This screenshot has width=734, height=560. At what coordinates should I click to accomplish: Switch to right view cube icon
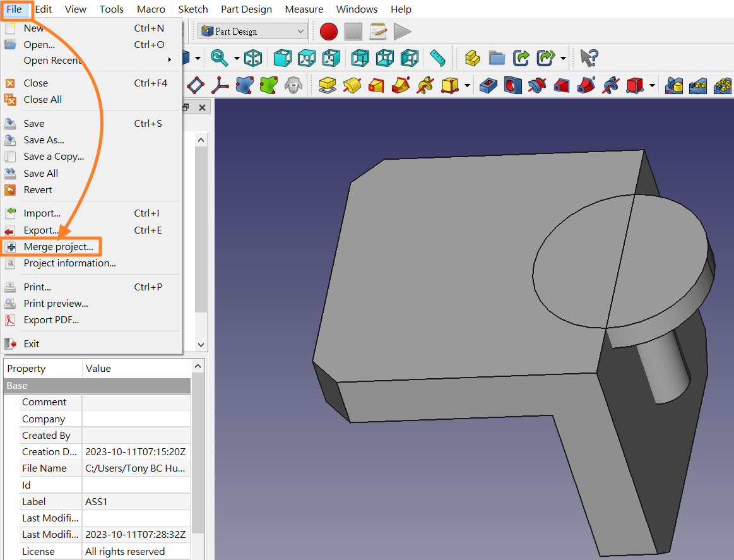point(331,58)
